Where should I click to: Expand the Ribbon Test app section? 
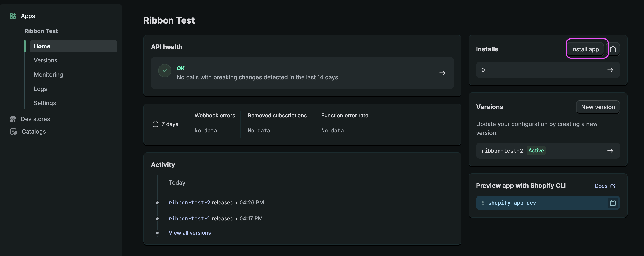coord(41,31)
